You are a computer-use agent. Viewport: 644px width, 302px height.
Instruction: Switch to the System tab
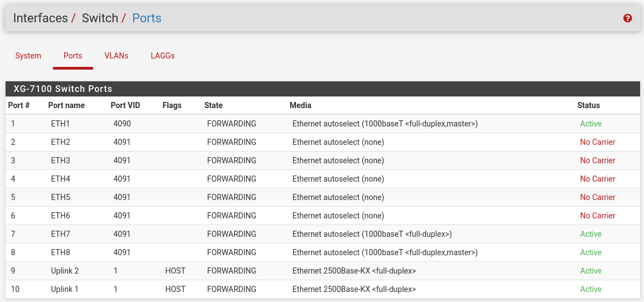coord(28,56)
